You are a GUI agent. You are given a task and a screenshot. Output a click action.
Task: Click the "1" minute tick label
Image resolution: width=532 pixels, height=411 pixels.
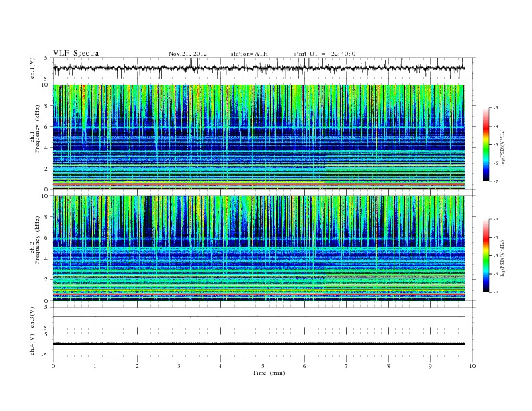click(95, 366)
